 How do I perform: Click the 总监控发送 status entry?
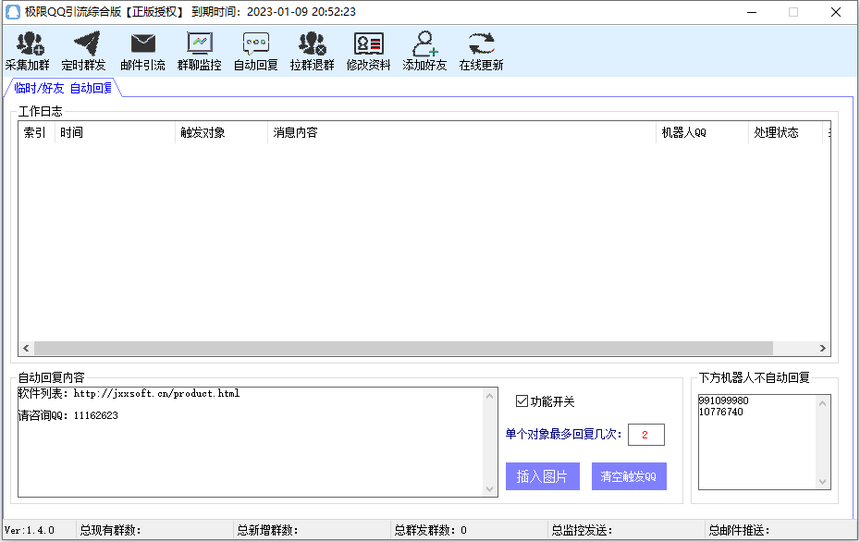coord(582,530)
